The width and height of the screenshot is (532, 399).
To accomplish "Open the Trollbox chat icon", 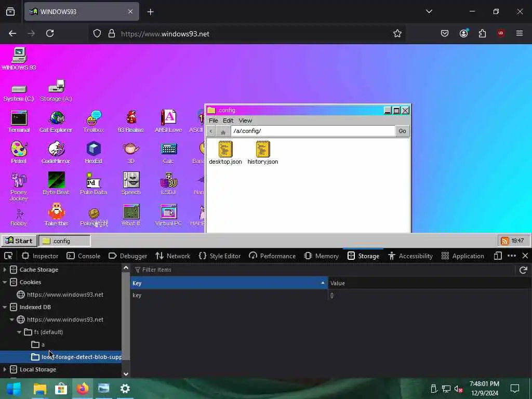I will 94,122.
